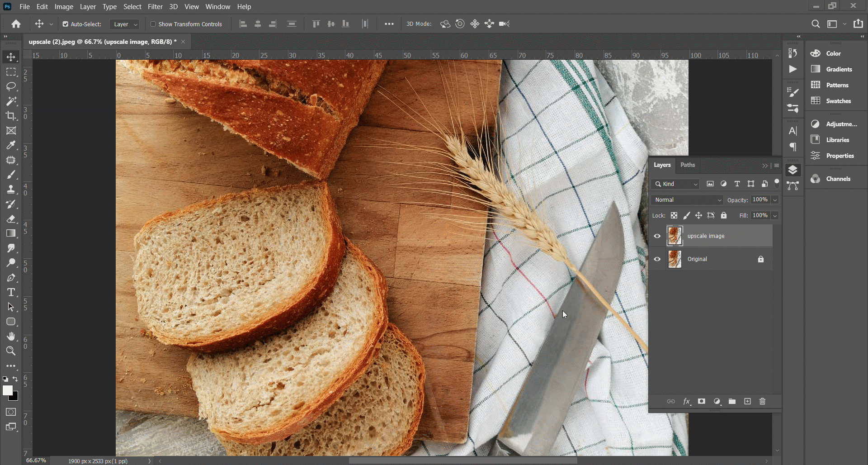Select the Move tool in the toolbar
The height and width of the screenshot is (465, 868).
(11, 57)
